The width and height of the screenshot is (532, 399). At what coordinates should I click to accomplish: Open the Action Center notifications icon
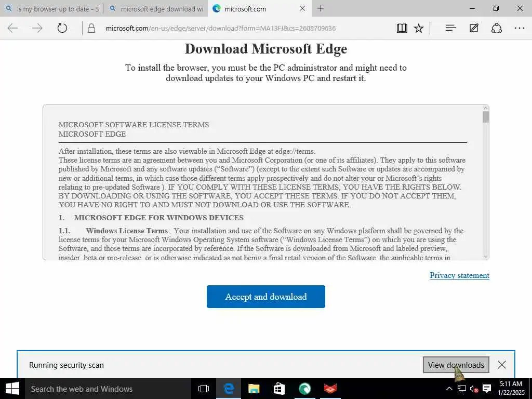pos(487,389)
